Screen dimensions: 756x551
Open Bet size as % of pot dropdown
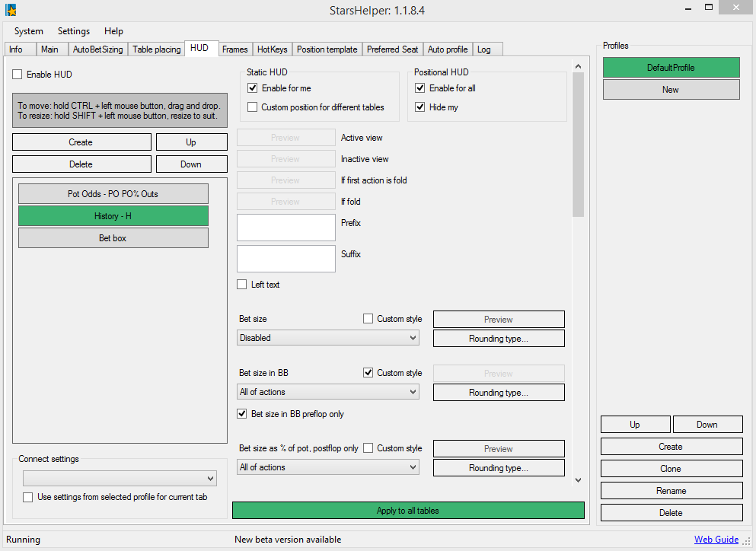point(328,467)
